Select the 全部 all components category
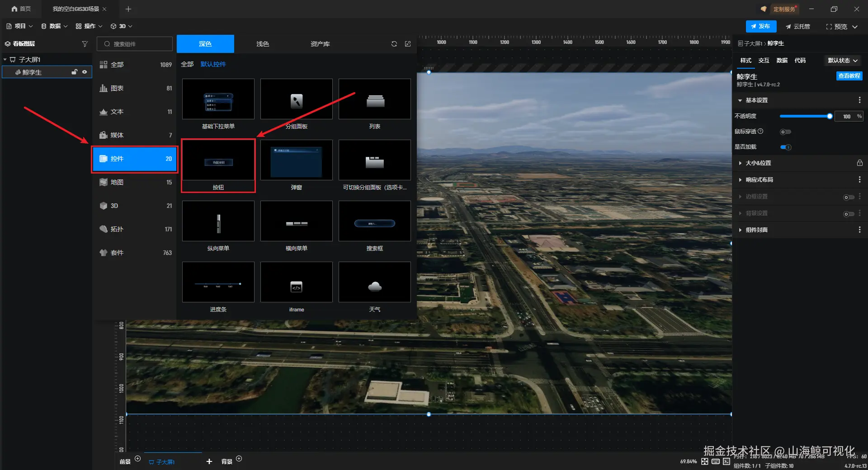The image size is (868, 470). click(135, 65)
